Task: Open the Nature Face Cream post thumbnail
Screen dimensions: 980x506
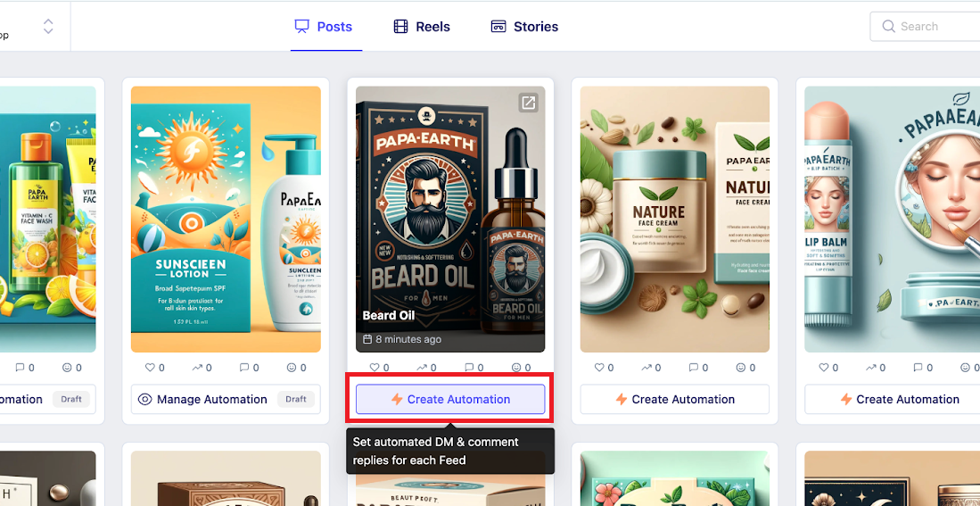Action: point(675,219)
